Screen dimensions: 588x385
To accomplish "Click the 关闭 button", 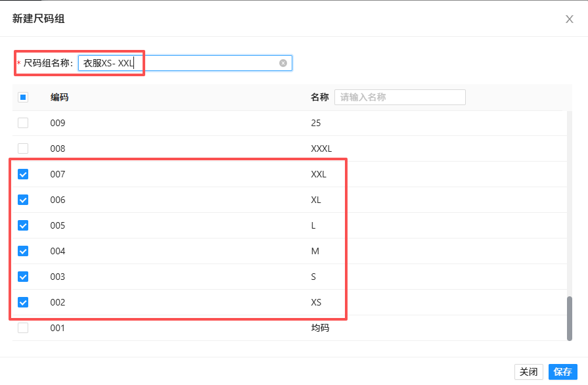I will click(529, 372).
